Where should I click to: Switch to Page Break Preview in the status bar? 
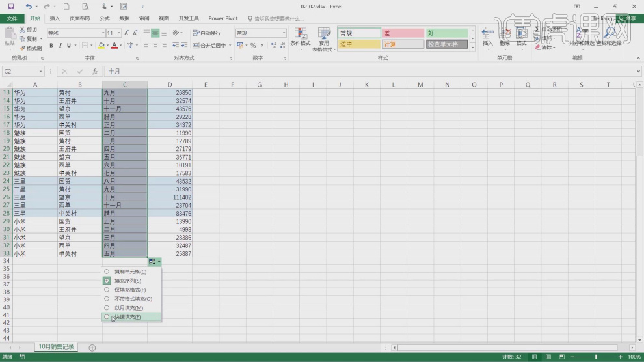(x=562, y=357)
